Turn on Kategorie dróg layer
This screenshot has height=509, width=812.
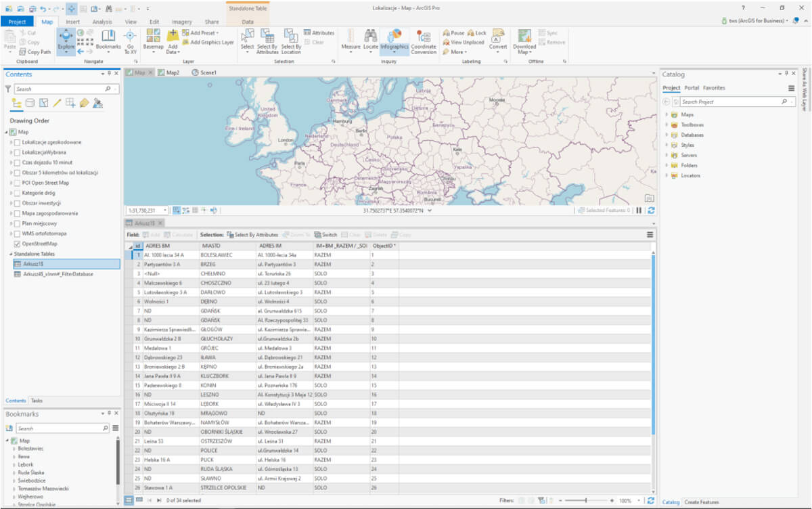(x=17, y=193)
